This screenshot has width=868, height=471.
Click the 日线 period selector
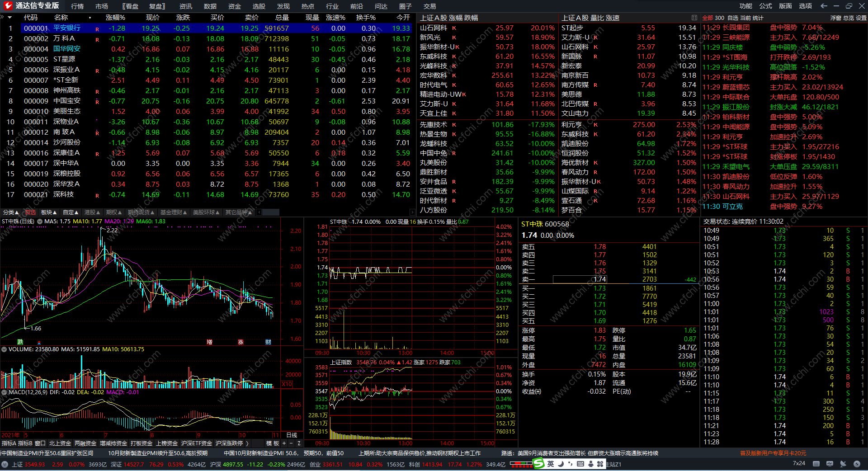tap(292, 435)
